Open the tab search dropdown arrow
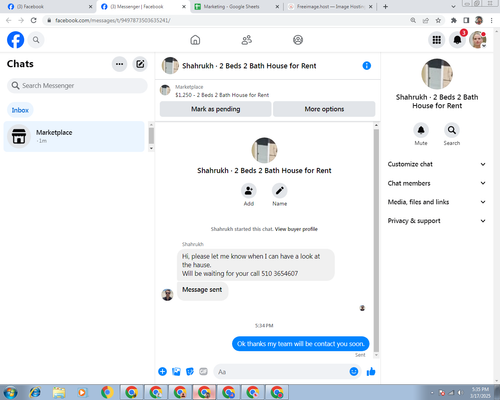Image resolution: width=500 pixels, height=400 pixels. 453,6
